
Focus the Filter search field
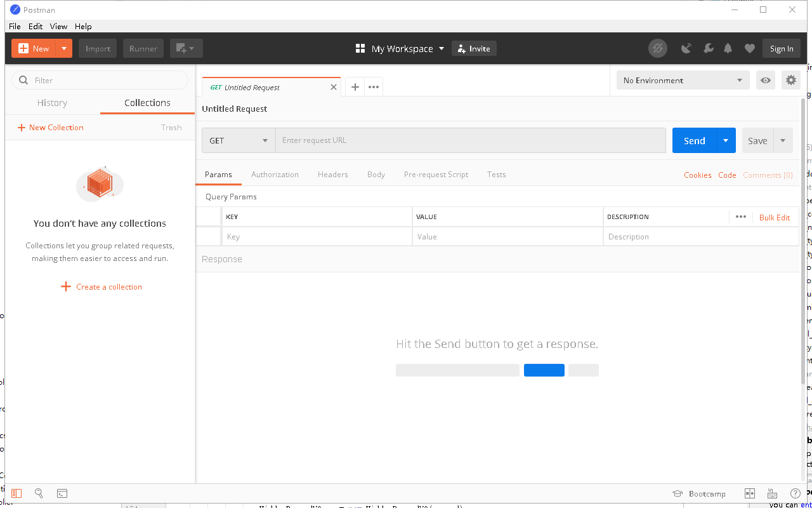[x=100, y=80]
